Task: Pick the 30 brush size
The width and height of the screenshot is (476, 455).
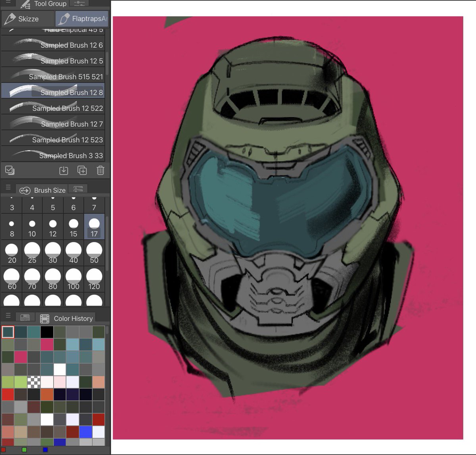Action: (x=53, y=253)
